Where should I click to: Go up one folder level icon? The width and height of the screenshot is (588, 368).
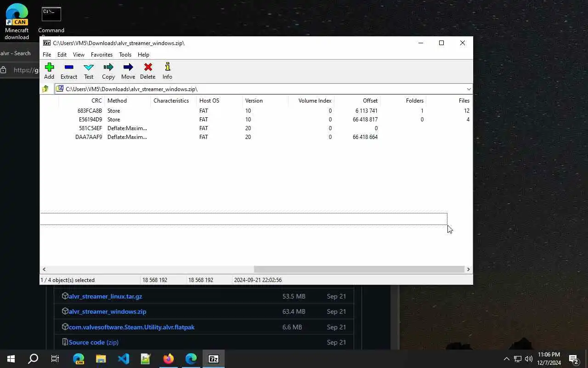coord(45,89)
